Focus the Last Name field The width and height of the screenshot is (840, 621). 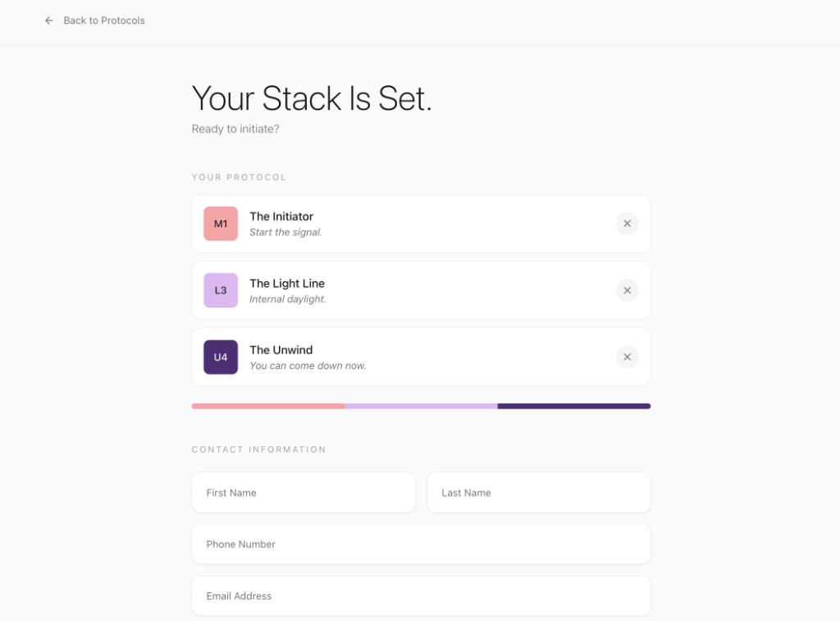click(x=538, y=492)
